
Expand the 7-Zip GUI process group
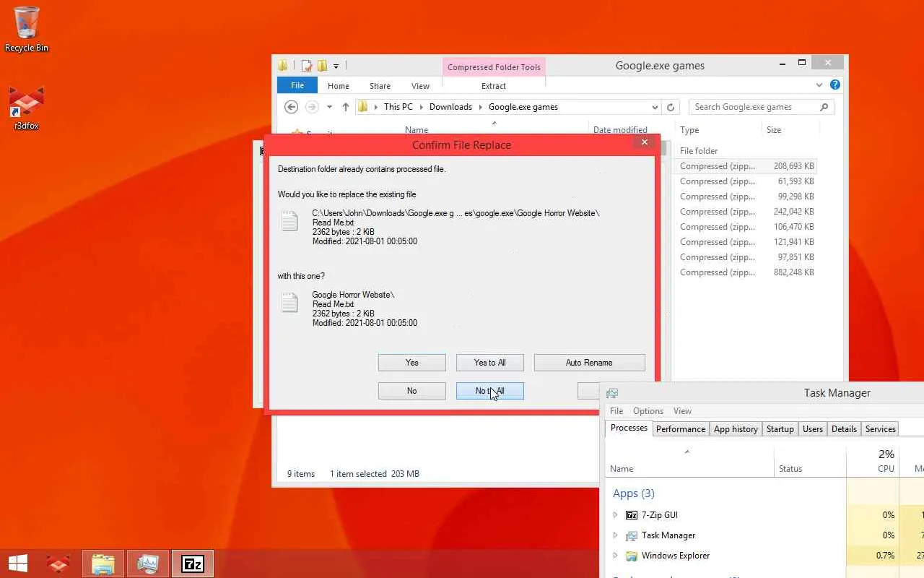(x=615, y=515)
